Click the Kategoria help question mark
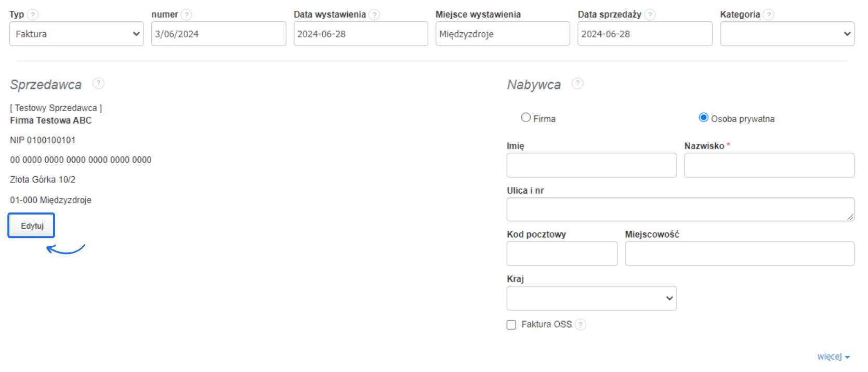The height and width of the screenshot is (372, 868). point(768,15)
